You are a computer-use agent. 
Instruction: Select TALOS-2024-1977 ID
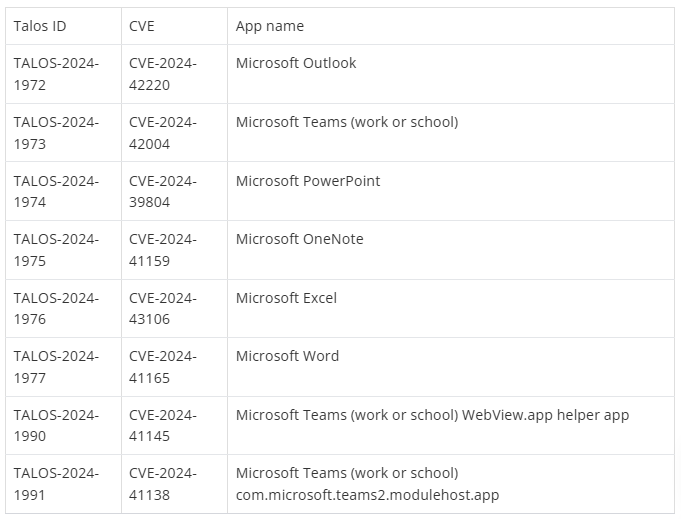pos(56,367)
